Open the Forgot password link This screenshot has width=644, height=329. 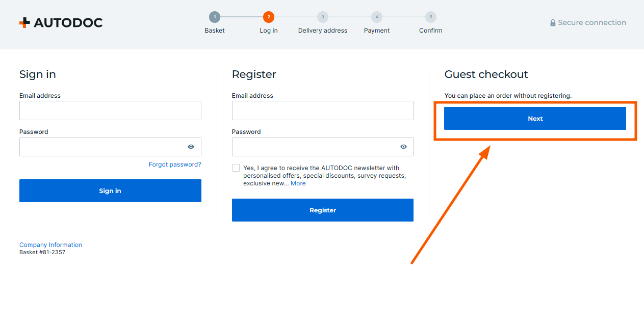click(x=175, y=164)
